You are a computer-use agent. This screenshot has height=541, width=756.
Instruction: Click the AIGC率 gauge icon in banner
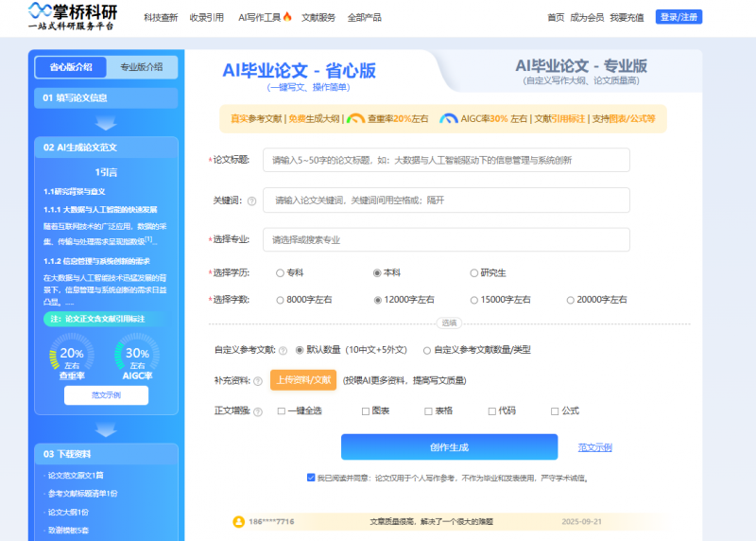click(x=448, y=119)
